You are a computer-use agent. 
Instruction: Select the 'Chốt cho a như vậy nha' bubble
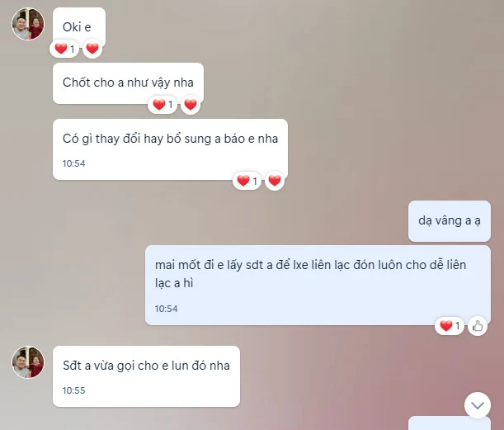click(x=128, y=83)
